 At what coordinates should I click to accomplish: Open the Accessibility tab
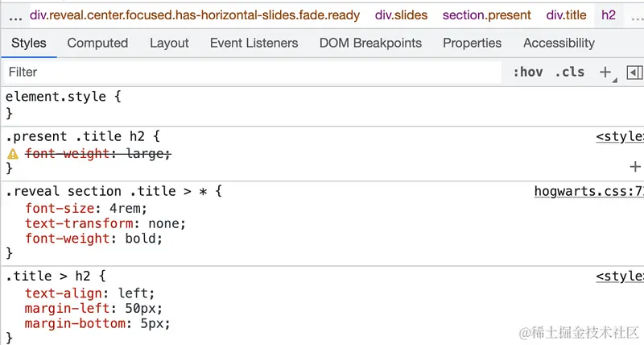pos(559,43)
